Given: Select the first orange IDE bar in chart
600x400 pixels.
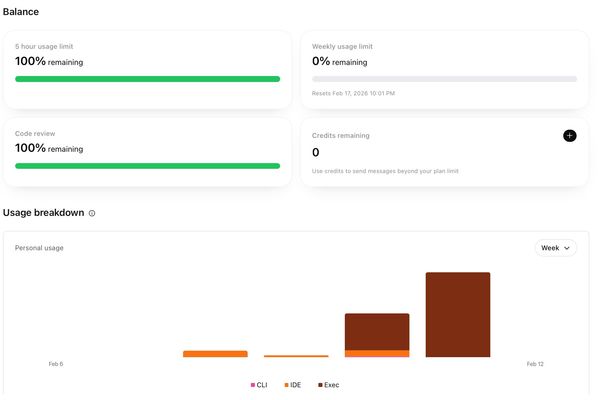Looking at the screenshot, I should tap(215, 353).
